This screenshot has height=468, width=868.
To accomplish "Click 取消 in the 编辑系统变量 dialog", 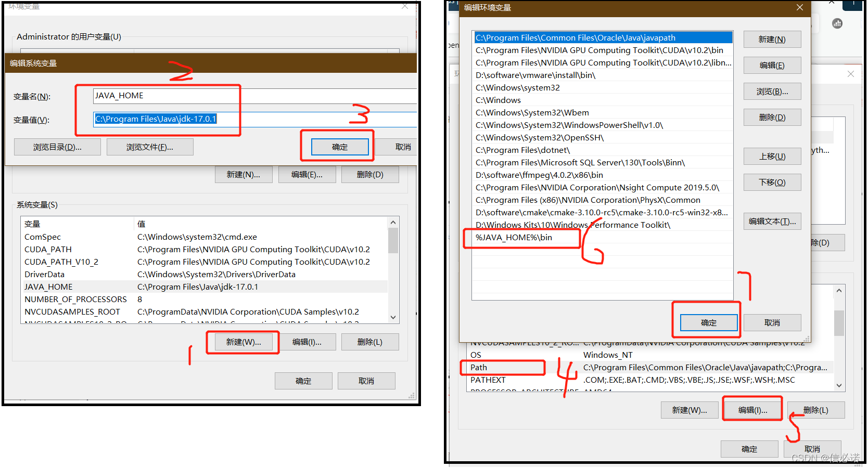I will click(397, 147).
